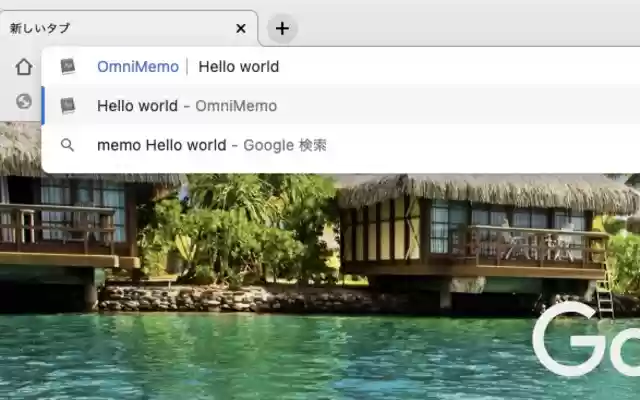640x400 pixels.
Task: Click the magnifier icon of Google suggestion
Action: point(67,145)
